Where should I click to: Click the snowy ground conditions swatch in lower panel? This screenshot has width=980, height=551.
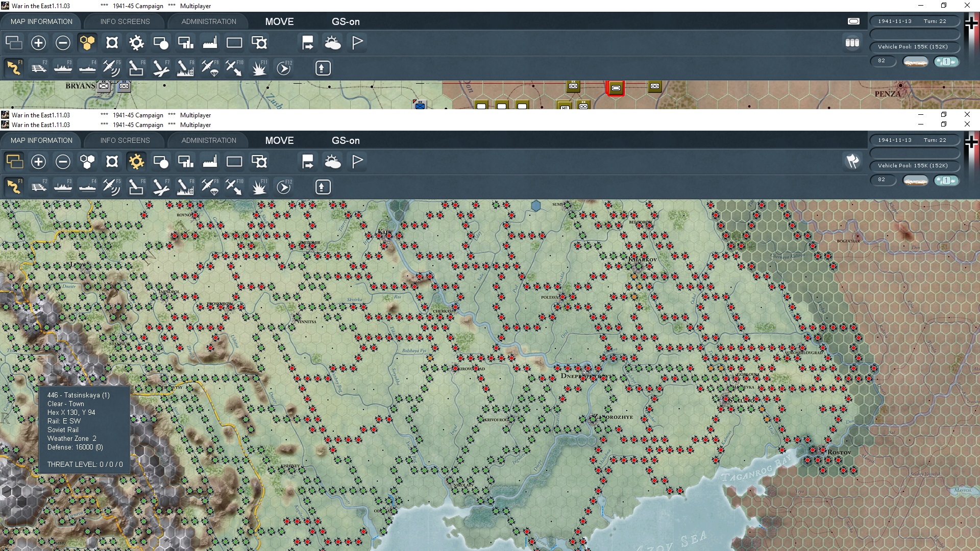915,180
